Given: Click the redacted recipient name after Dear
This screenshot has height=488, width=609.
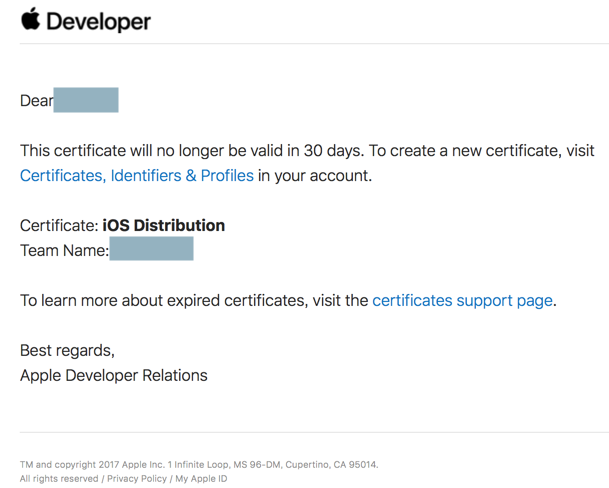Looking at the screenshot, I should 86,100.
